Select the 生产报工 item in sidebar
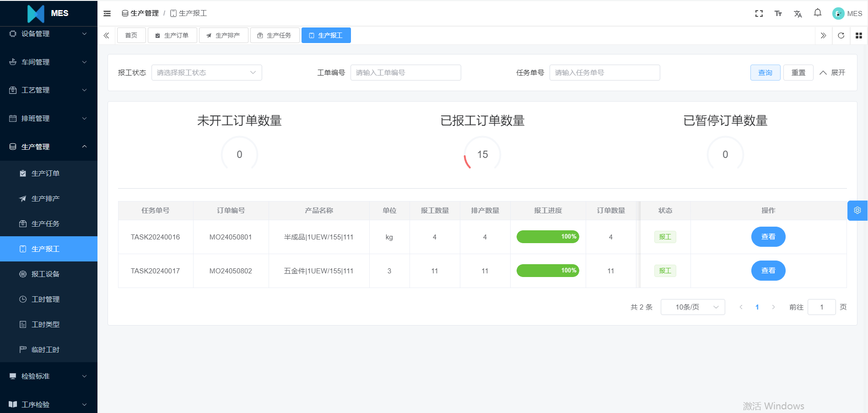Screen dimensions: 868x413 tap(45, 249)
